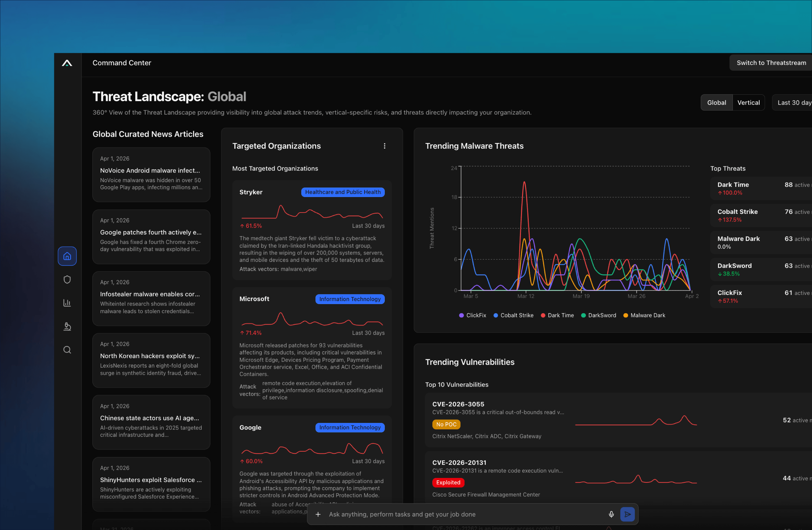The image size is (812, 530).
Task: Open the shield icon in sidebar
Action: click(x=67, y=279)
